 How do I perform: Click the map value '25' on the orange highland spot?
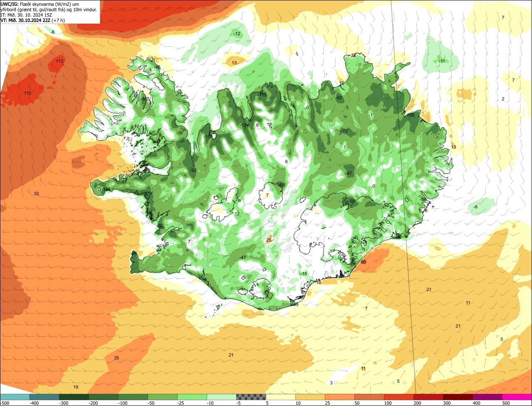tap(269, 240)
